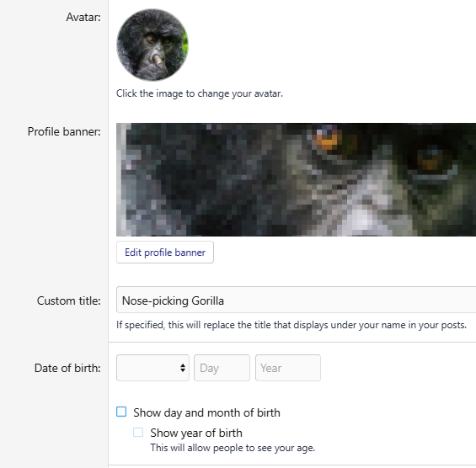Click the 'Show year of birth' label text

pos(196,433)
